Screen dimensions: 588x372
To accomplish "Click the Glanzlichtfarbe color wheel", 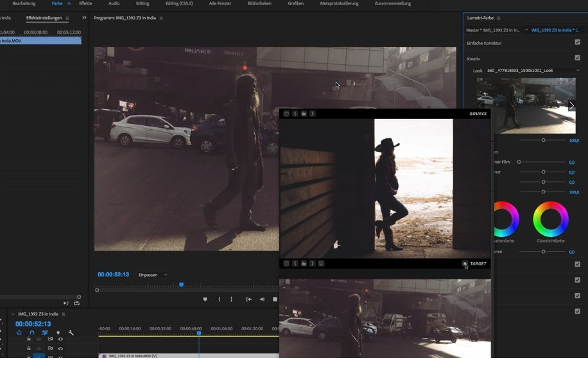I will click(x=551, y=219).
